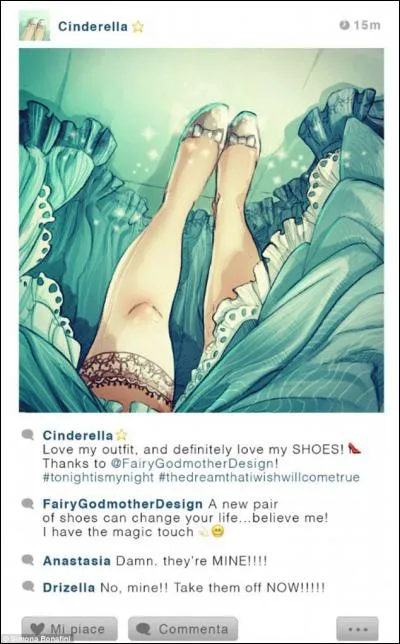
Task: Open the main shoes illustration photo
Action: pos(201,230)
